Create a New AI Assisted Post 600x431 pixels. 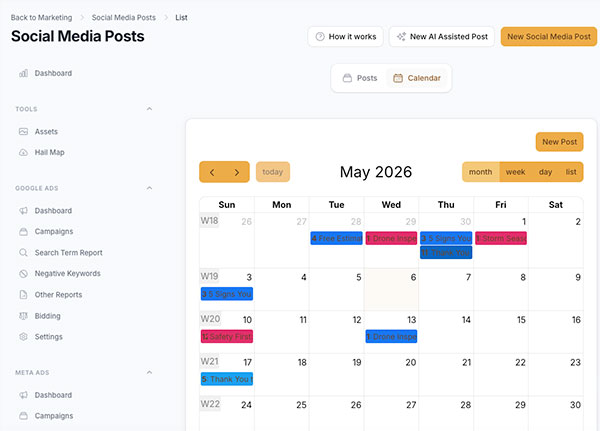[442, 37]
